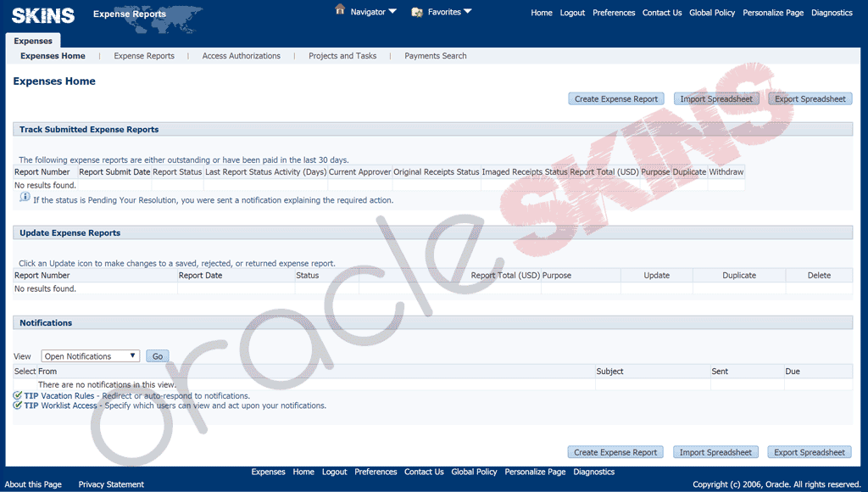Open the Open Notifications view dropdown
Screen dimensions: 868x492
coord(90,356)
